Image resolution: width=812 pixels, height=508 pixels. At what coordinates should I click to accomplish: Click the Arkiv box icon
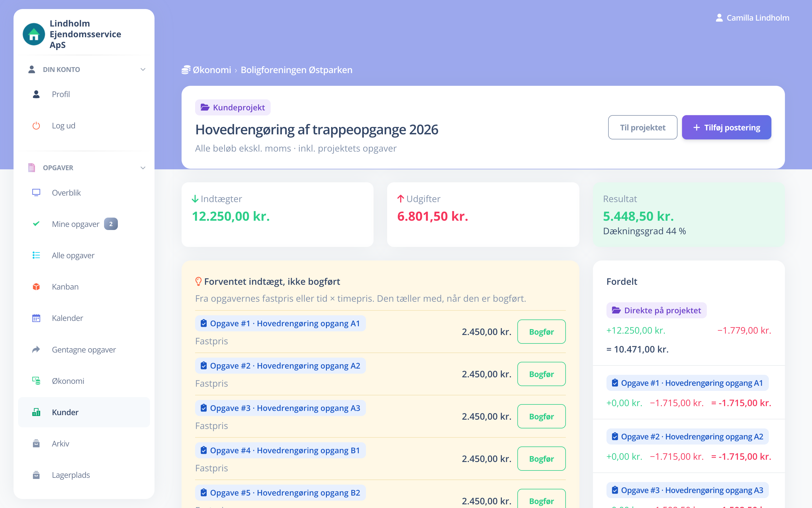[36, 443]
